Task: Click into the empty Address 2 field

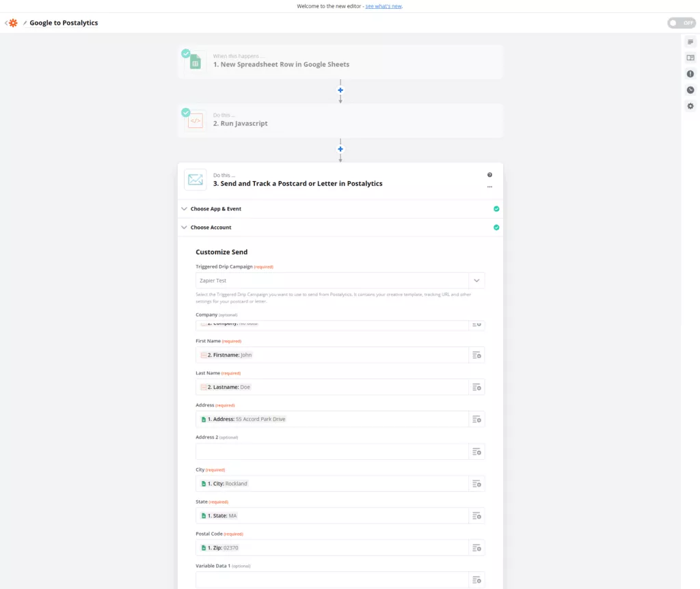Action: point(332,452)
